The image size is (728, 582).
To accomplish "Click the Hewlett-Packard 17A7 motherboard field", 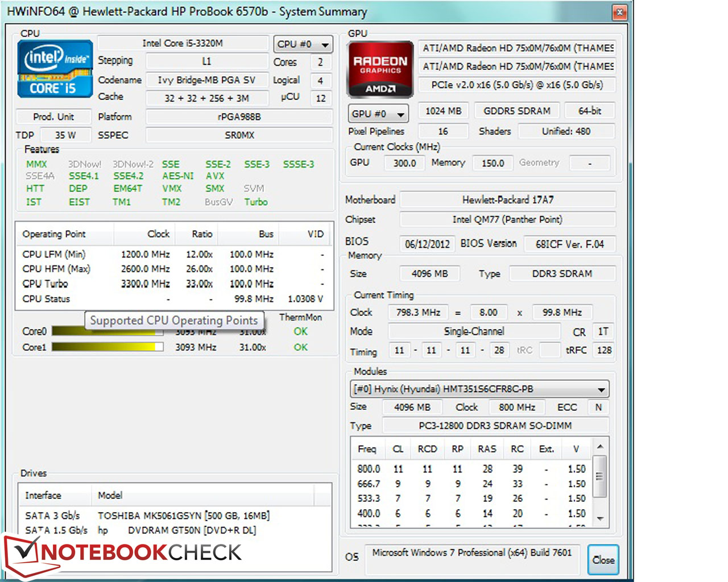I will click(x=508, y=200).
